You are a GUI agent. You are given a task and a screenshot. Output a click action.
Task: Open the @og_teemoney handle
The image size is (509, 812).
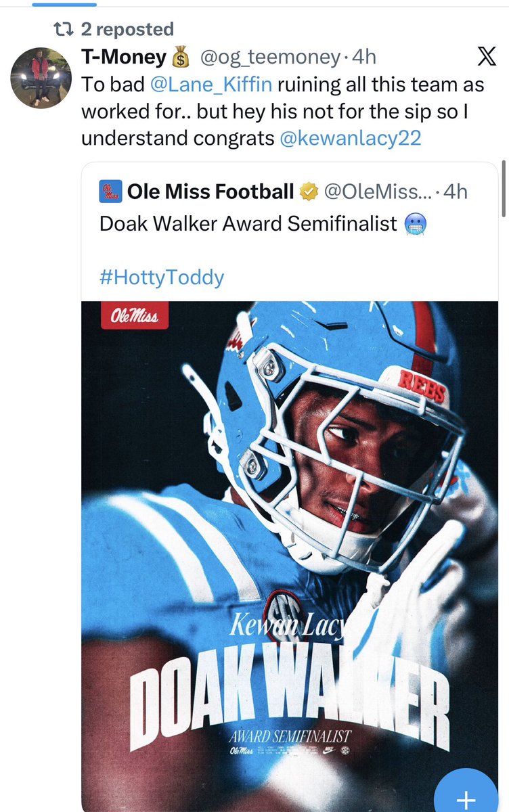click(269, 58)
